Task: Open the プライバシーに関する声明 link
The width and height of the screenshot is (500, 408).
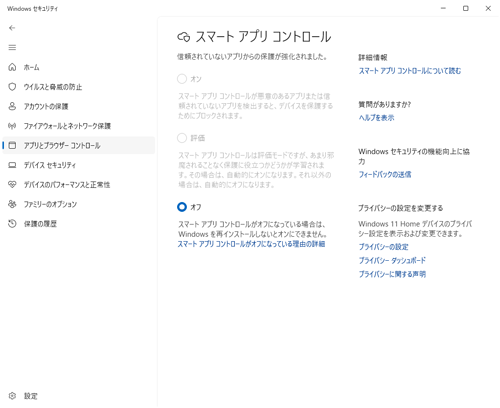Action: pyautogui.click(x=392, y=274)
